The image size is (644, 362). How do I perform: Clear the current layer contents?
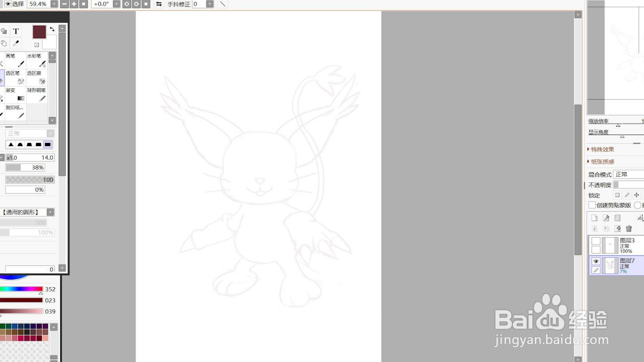click(x=617, y=228)
